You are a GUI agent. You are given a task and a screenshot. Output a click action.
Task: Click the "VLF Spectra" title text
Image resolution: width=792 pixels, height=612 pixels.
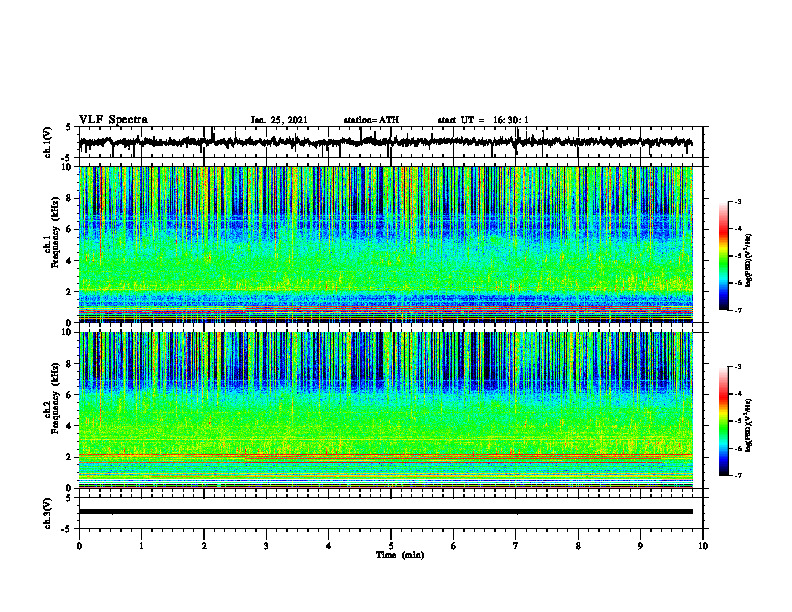point(113,120)
